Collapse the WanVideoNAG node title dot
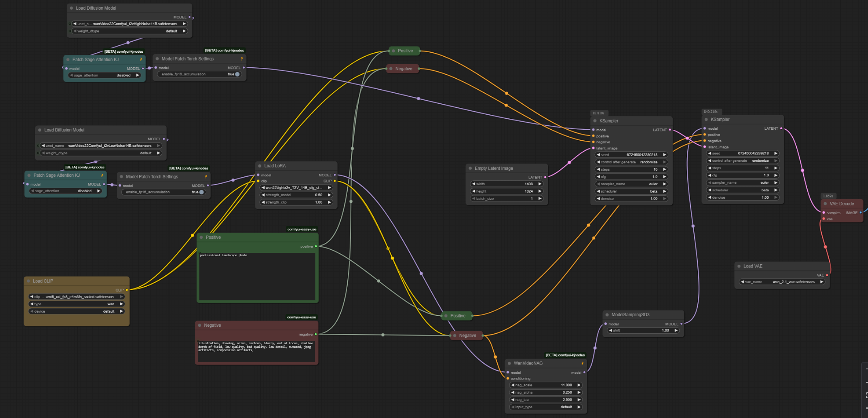The image size is (868, 418). click(509, 363)
